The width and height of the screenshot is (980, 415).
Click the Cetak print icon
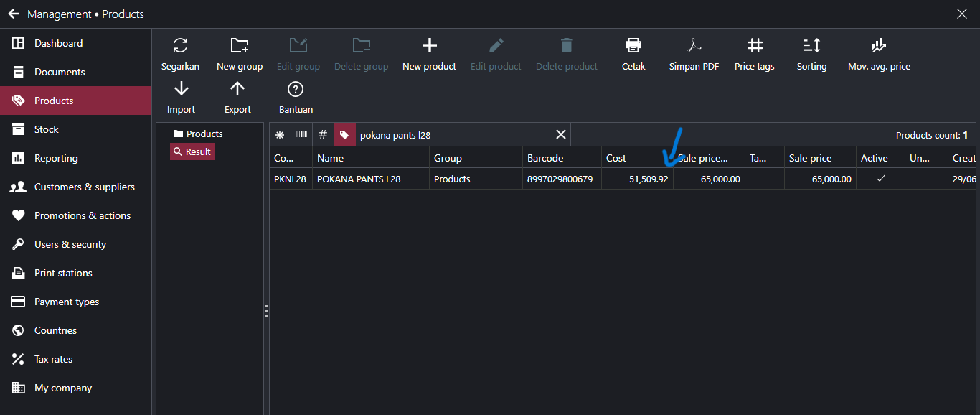pyautogui.click(x=633, y=46)
